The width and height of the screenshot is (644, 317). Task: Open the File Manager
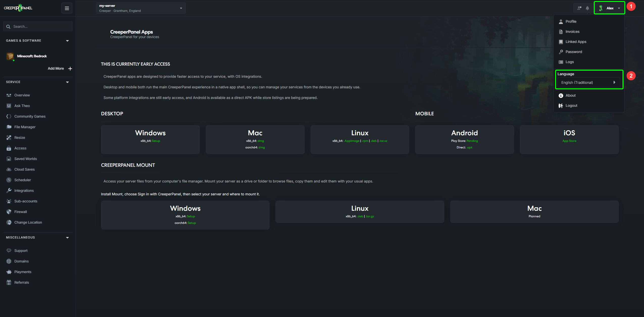click(25, 127)
